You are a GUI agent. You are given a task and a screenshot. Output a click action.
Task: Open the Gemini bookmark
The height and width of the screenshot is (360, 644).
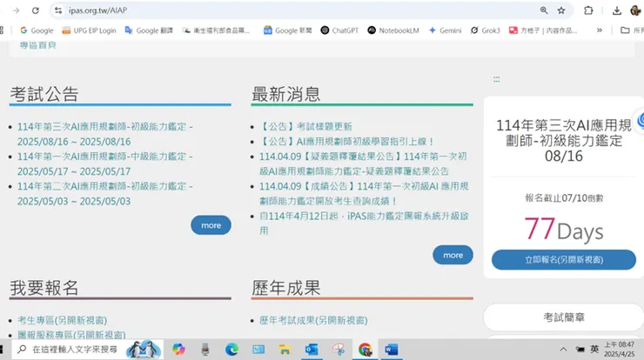click(x=445, y=30)
